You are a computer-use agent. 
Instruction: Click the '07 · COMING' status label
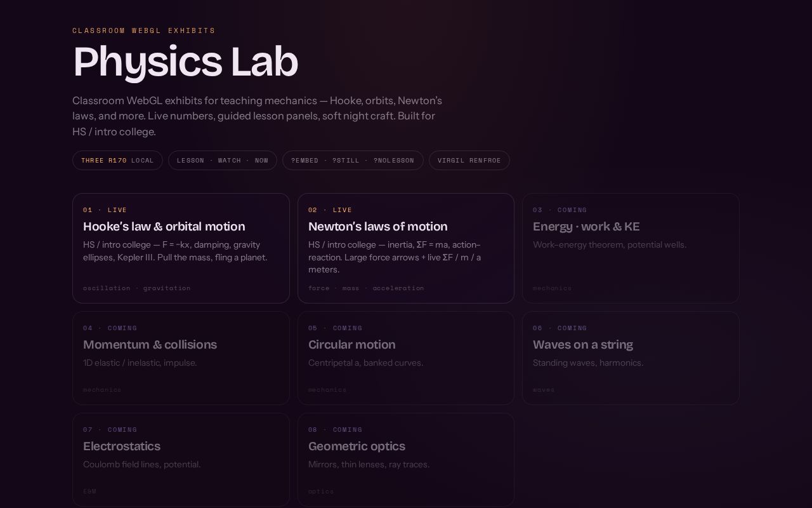point(110,430)
